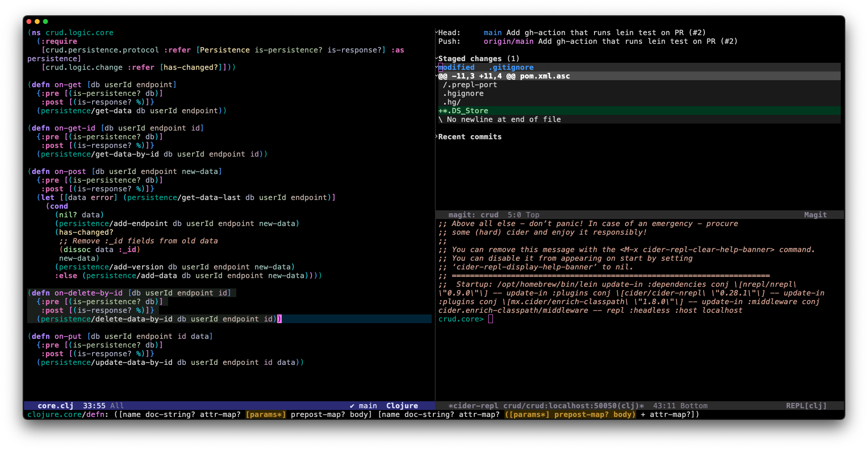Screen dimensions: 868x450
Task: Click the 43:11 Bottom position in REPL mode line
Action: tap(680, 405)
